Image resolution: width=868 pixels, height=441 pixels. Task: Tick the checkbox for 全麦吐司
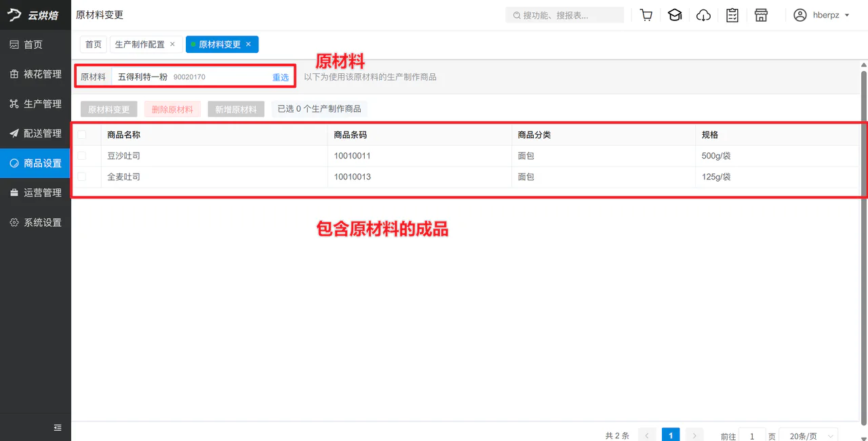tap(82, 177)
